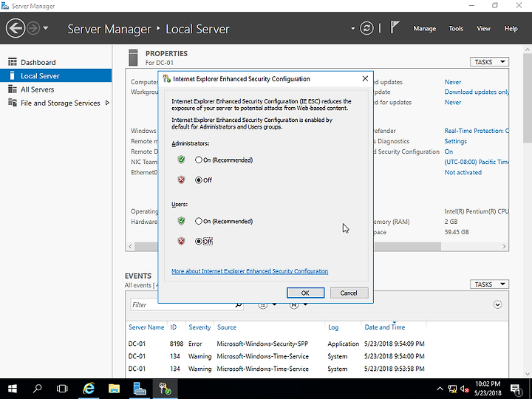Click the main vertical scrollbar thumb

528,98
